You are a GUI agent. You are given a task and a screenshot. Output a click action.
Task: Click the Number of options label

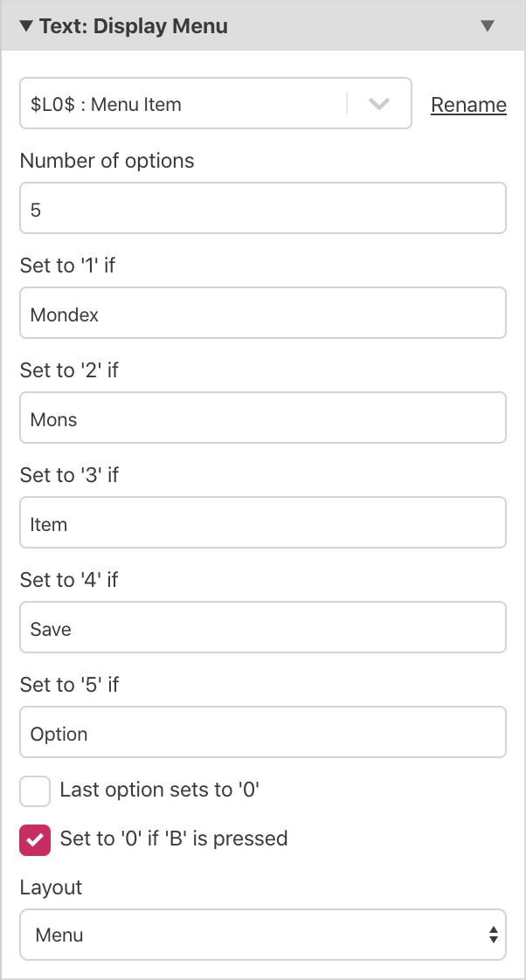[107, 161]
